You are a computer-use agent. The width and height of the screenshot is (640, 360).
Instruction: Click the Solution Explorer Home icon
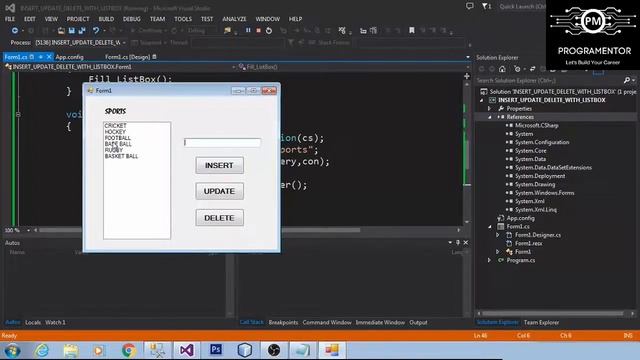pos(502,69)
